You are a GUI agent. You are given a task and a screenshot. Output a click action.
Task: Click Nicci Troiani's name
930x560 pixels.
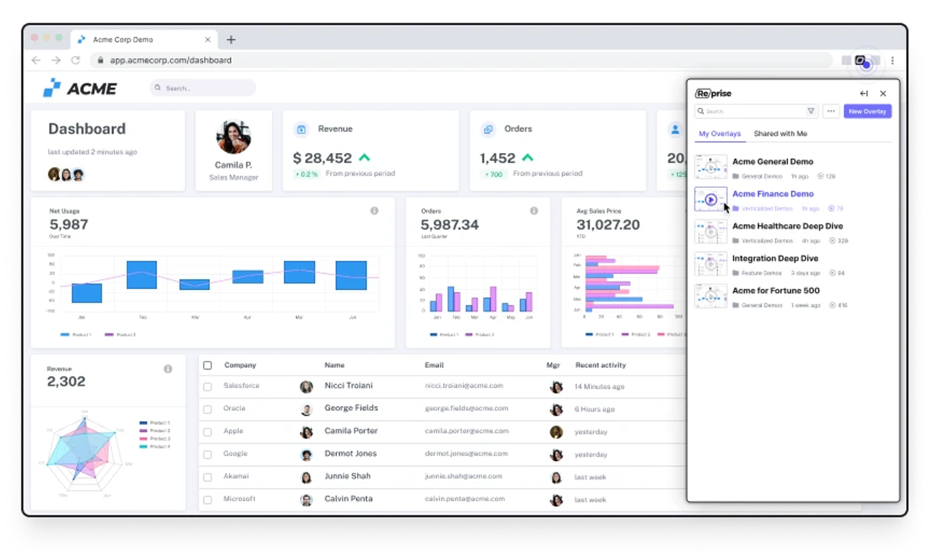[x=349, y=386]
